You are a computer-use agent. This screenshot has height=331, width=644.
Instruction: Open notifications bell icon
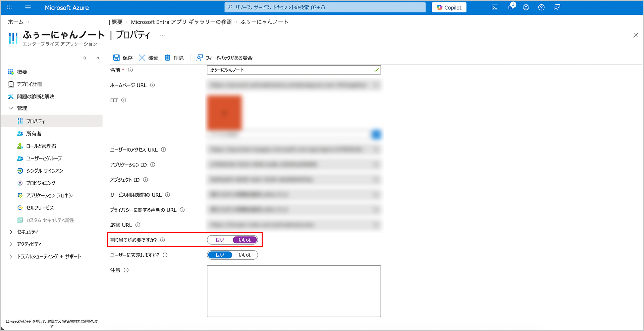510,7
